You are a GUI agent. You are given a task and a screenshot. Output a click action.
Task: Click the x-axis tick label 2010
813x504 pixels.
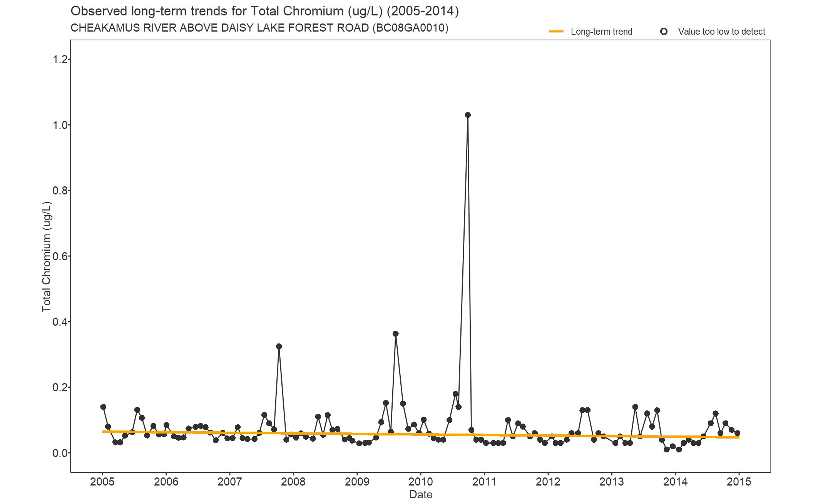pyautogui.click(x=421, y=482)
